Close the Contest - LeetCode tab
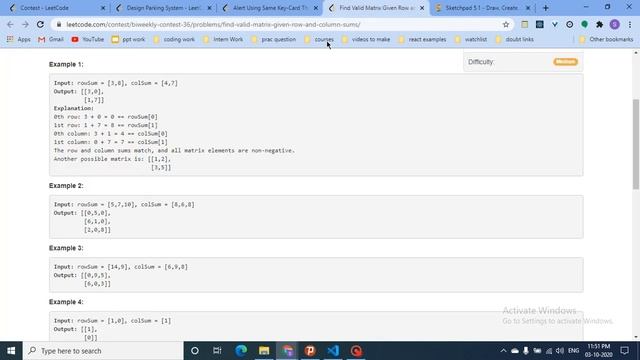The height and width of the screenshot is (360, 640). [103, 8]
